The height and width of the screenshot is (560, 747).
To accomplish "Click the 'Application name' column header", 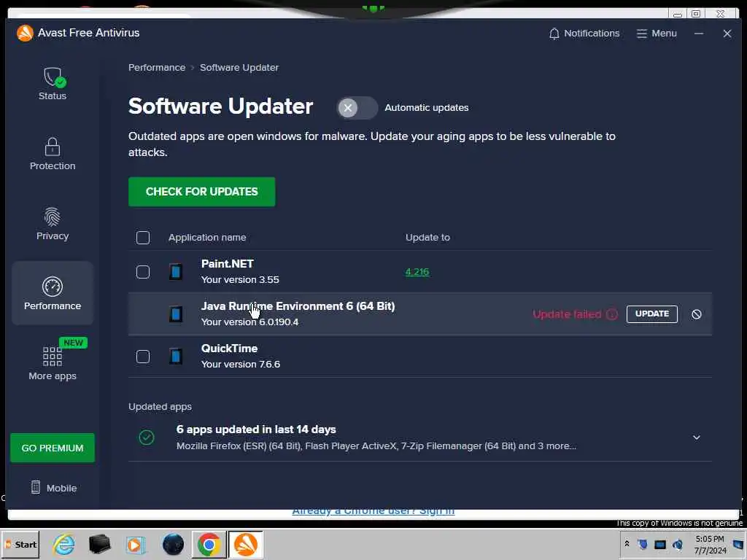I will pos(207,237).
